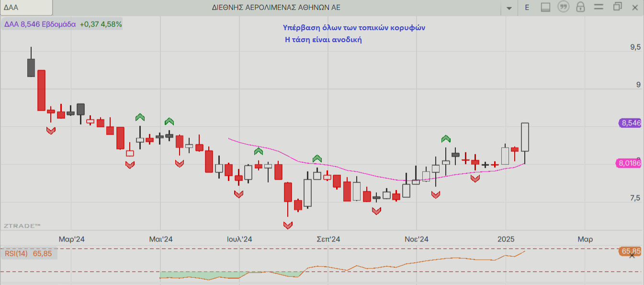This screenshot has height=285, width=644.
Task: Click the ΔΑΑ symbol input field
Action: point(26,7)
